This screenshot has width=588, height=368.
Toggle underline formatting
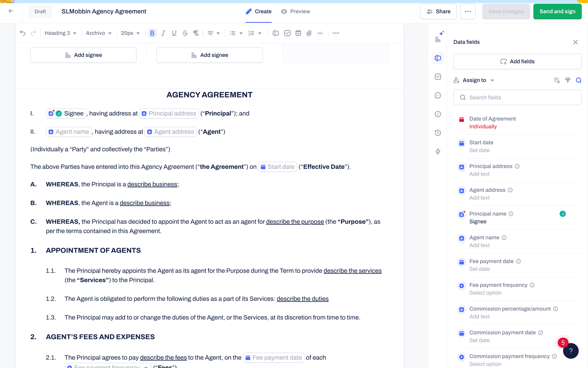pyautogui.click(x=174, y=33)
